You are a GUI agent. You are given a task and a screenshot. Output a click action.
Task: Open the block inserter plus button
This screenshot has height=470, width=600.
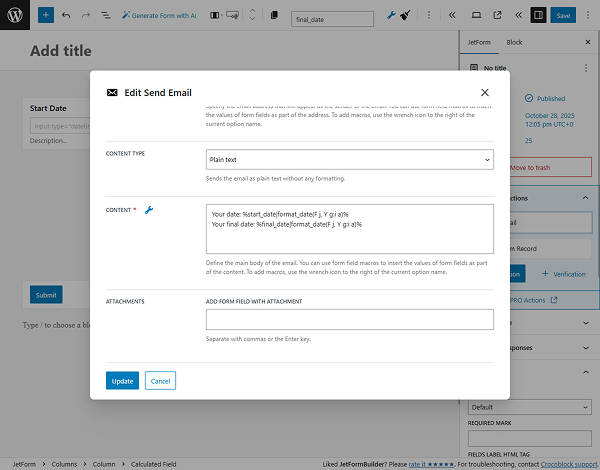pyautogui.click(x=46, y=15)
